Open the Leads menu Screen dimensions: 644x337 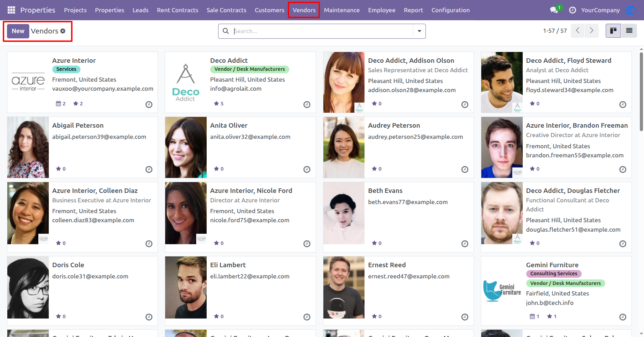pyautogui.click(x=140, y=10)
